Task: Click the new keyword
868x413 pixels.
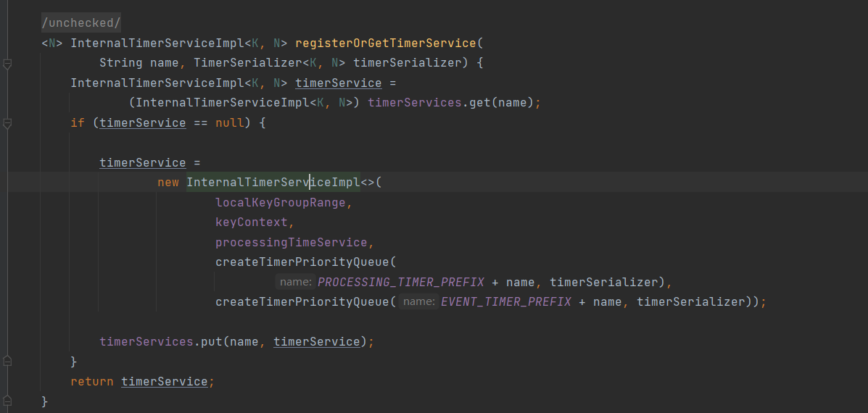Action: click(168, 183)
